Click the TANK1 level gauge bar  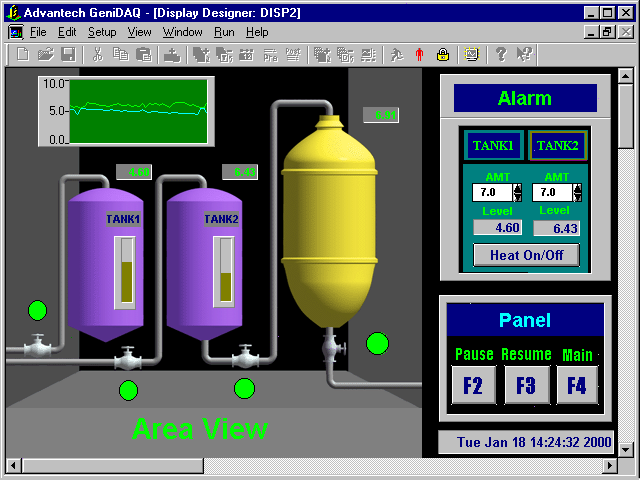[125, 271]
